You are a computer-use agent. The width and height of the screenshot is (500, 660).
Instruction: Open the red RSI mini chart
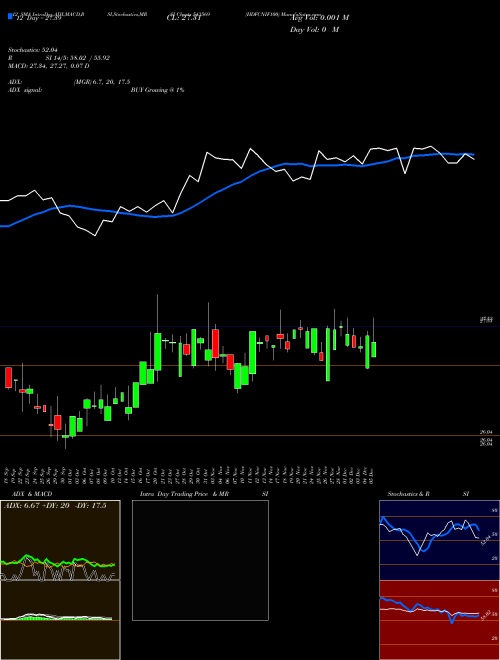tap(439, 620)
